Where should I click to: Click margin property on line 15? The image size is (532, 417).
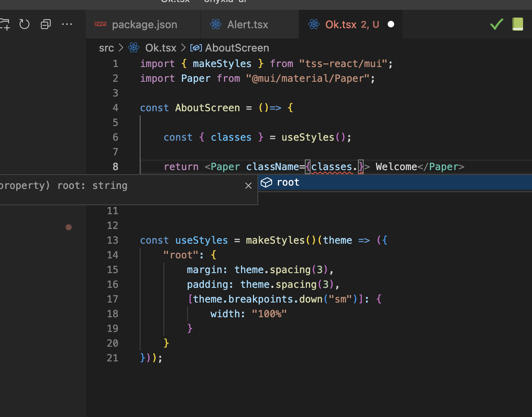coord(204,270)
